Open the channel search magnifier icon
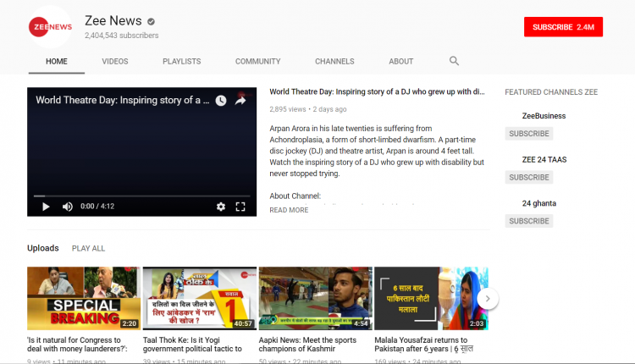 point(454,61)
